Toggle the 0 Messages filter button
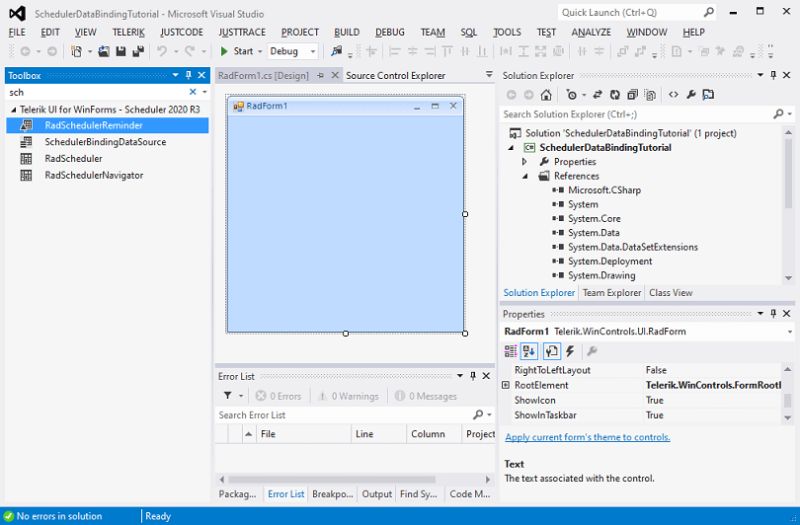The image size is (800, 525). click(x=426, y=396)
